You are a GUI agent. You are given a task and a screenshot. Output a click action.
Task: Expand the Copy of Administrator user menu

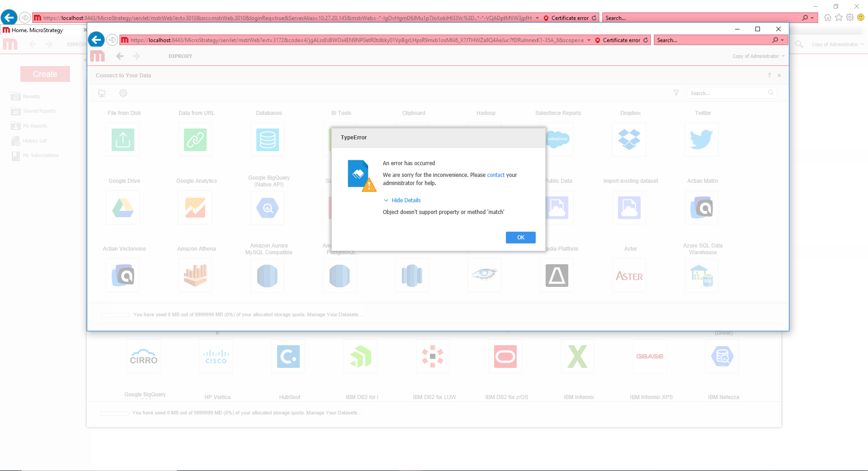(758, 56)
